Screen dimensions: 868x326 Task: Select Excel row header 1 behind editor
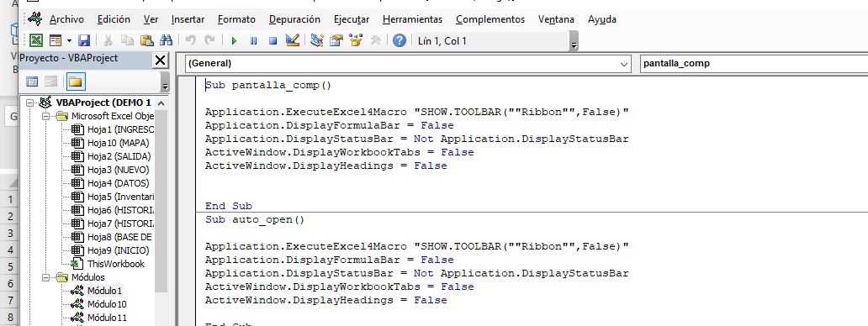point(8,199)
